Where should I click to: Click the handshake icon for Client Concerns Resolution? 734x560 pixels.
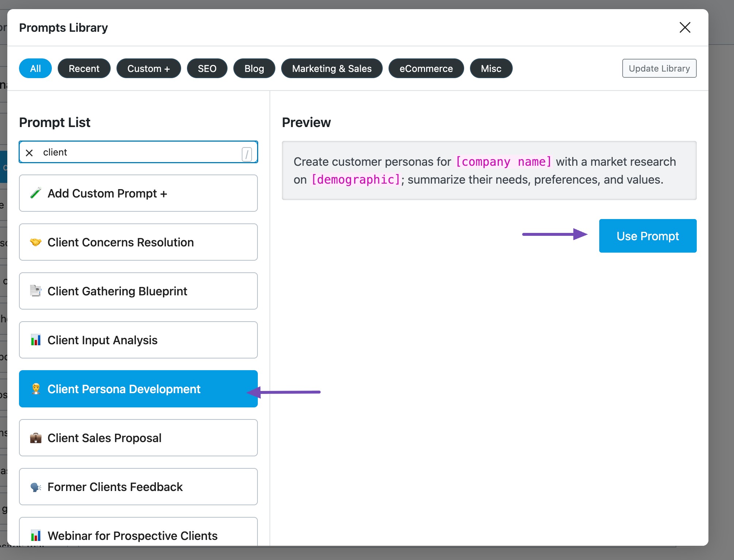35,242
